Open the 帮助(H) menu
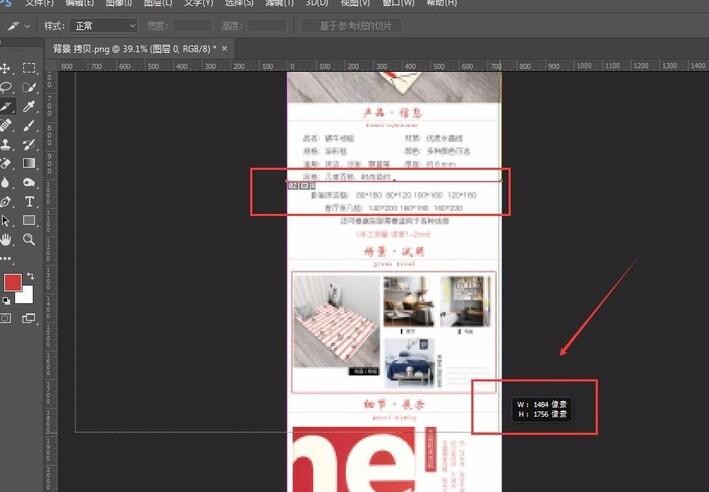 point(441,3)
